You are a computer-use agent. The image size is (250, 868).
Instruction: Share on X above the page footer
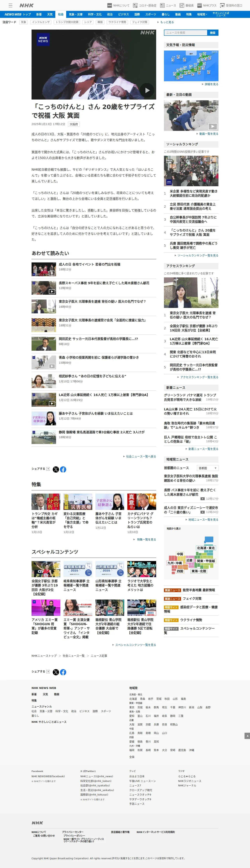tap(56, 672)
